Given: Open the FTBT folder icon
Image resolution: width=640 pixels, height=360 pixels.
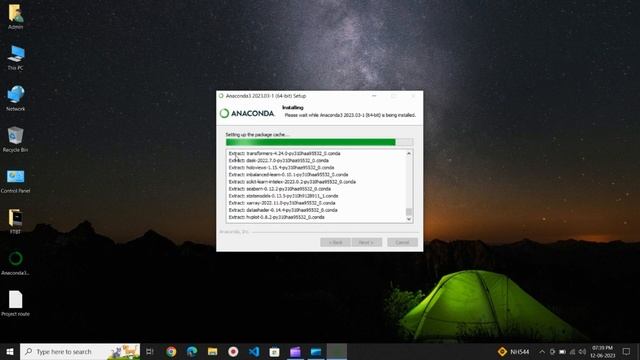Looking at the screenshot, I should pos(16,221).
